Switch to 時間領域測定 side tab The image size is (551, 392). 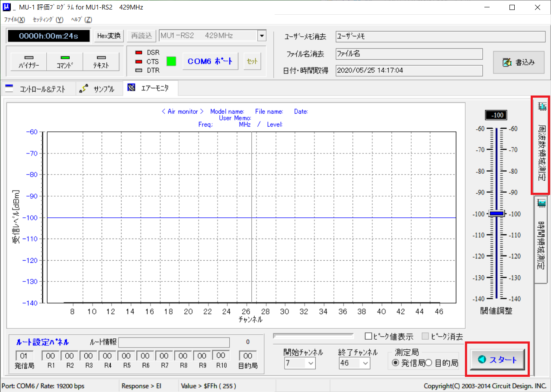541,240
